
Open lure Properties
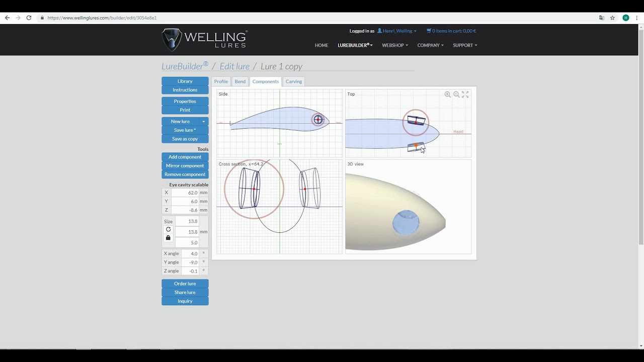coord(185,101)
